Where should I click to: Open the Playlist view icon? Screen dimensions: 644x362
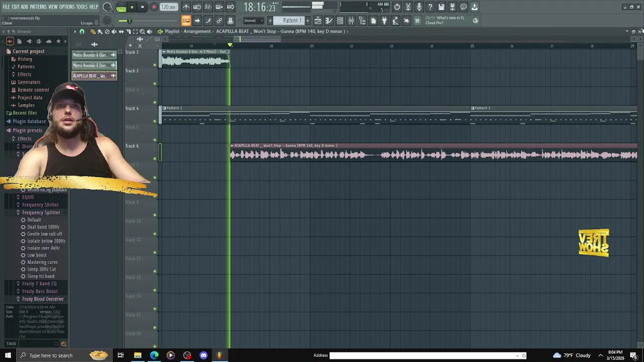(318, 21)
